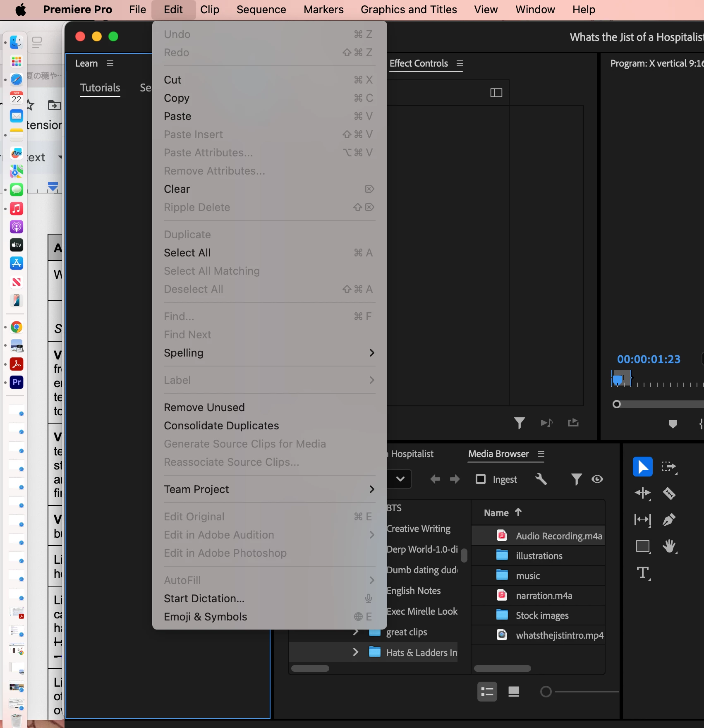Open the Stock images folder
This screenshot has height=728, width=704.
pos(538,615)
